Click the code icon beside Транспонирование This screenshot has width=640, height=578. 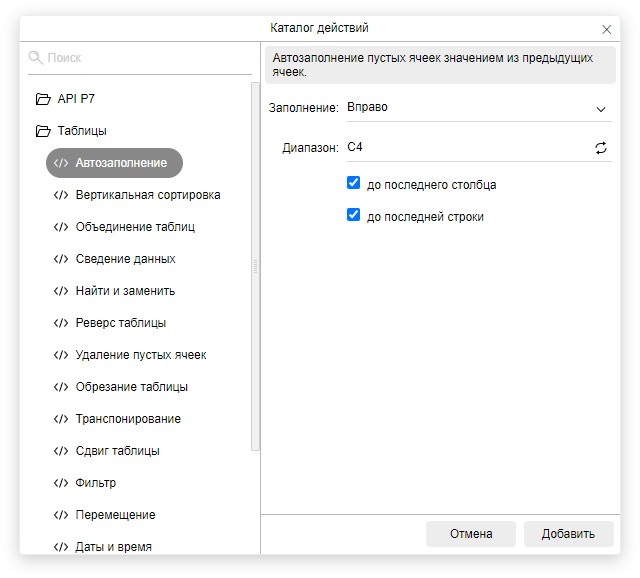(x=61, y=419)
